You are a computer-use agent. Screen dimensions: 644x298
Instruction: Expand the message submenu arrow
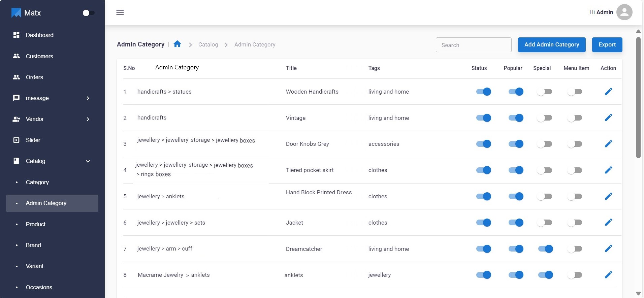click(88, 98)
